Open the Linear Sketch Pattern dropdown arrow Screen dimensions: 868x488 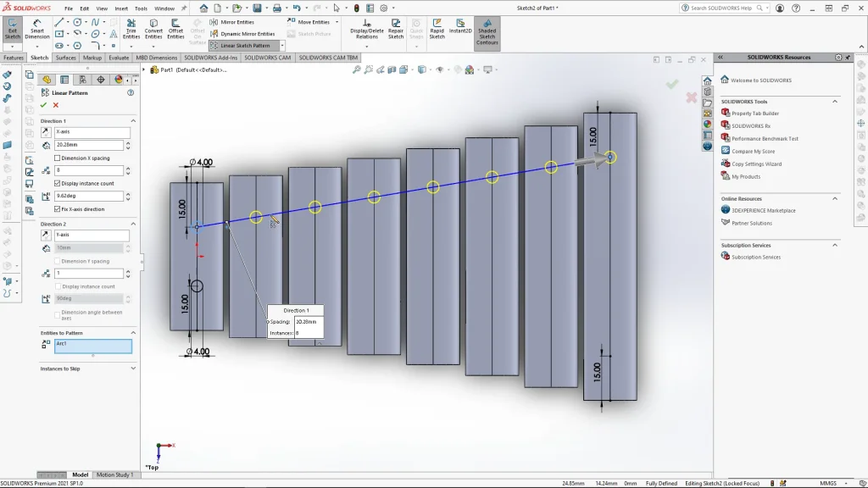pos(281,46)
